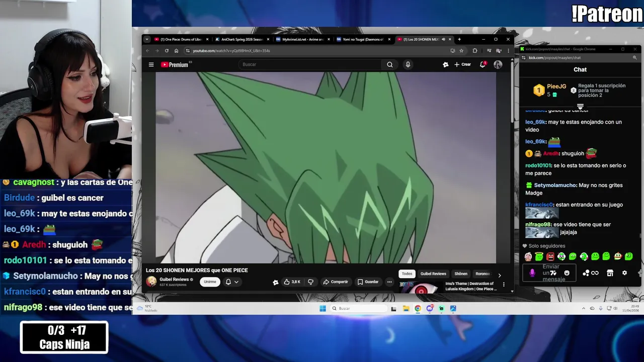
Task: Open the Imu's Theme suggested video thumbnail
Action: (x=421, y=287)
